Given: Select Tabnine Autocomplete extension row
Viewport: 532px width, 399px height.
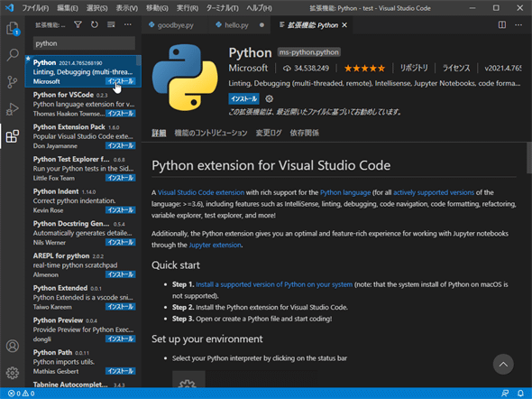Looking at the screenshot, I should click(x=83, y=384).
